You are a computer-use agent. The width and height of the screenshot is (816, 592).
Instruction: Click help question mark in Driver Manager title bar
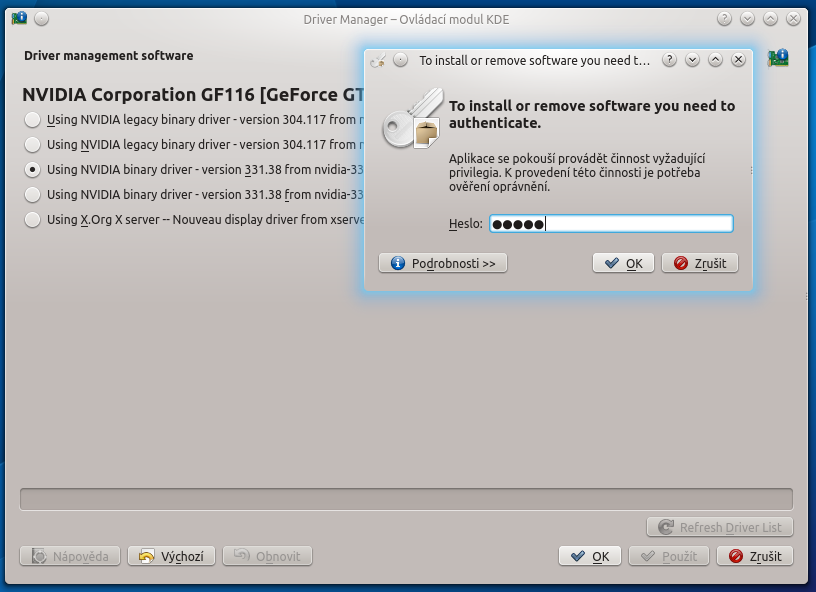pos(724,19)
